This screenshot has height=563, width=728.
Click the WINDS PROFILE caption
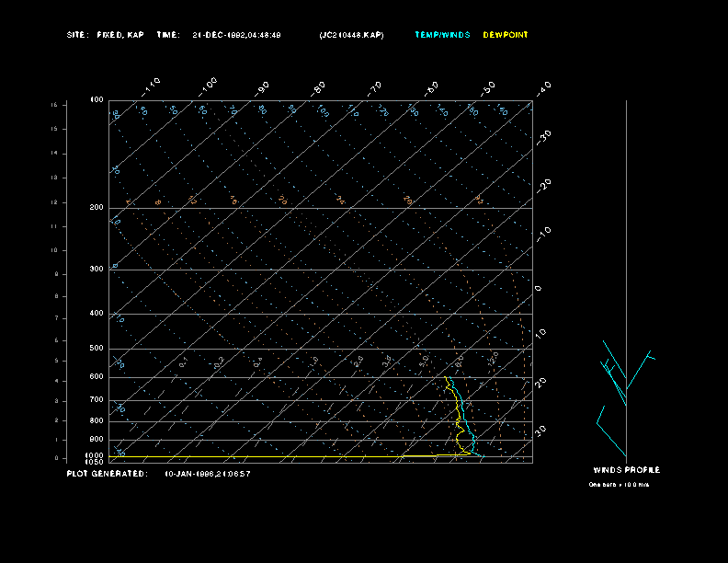coord(626,470)
